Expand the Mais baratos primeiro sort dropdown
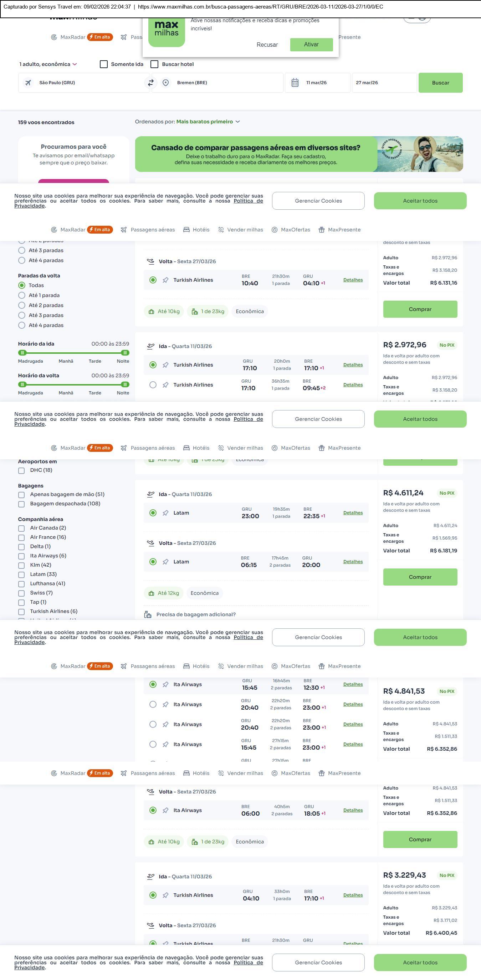This screenshot has width=481, height=980. coord(208,122)
